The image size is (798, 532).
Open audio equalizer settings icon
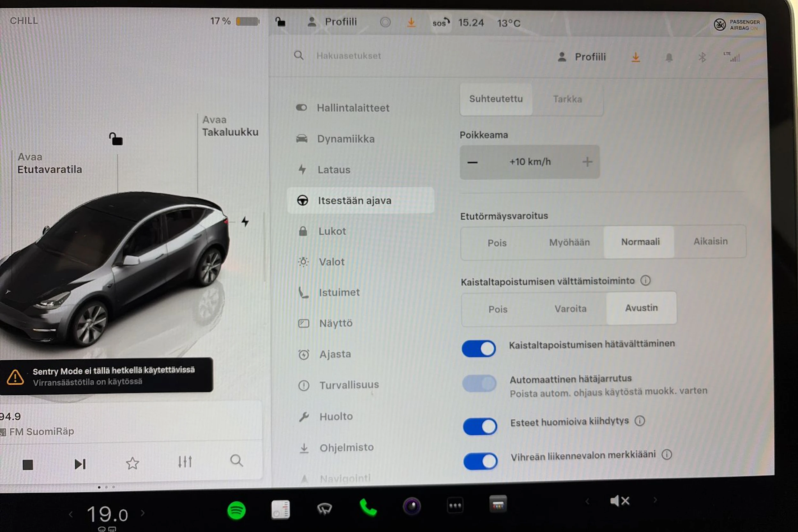point(185,462)
